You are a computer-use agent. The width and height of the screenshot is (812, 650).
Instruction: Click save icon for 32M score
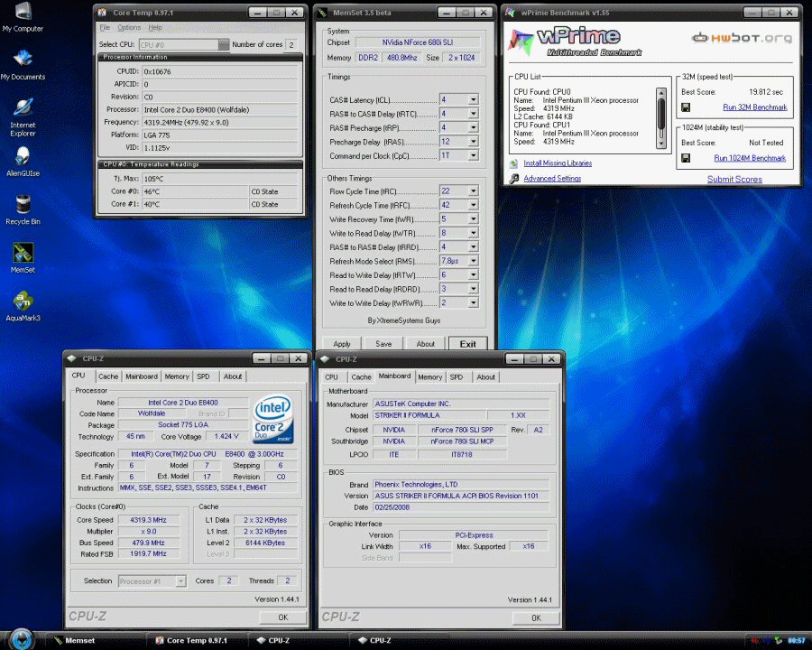[x=686, y=107]
